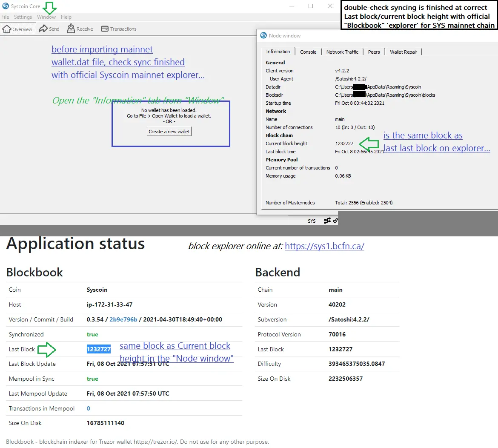The image size is (498, 448).
Task: Click the Datadir path value
Action: click(378, 87)
